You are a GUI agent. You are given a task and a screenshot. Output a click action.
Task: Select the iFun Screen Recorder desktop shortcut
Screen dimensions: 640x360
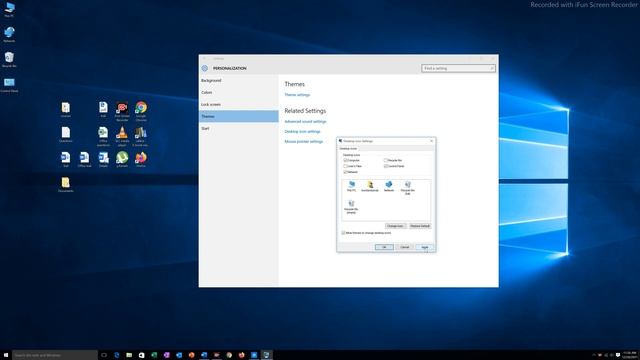coord(122,111)
